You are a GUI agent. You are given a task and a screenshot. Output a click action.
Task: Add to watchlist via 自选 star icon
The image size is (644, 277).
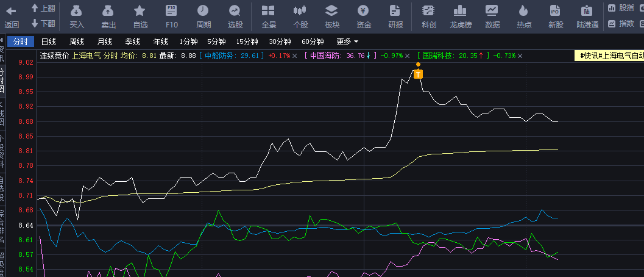click(x=140, y=11)
